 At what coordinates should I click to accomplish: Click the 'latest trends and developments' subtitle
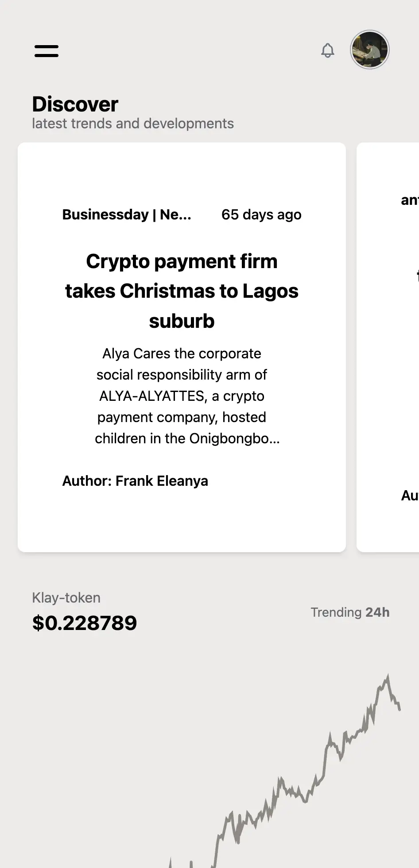click(x=133, y=123)
